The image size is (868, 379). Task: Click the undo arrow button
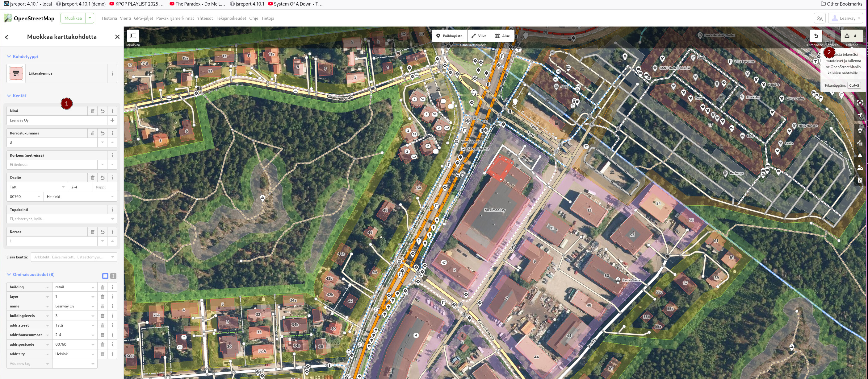816,36
